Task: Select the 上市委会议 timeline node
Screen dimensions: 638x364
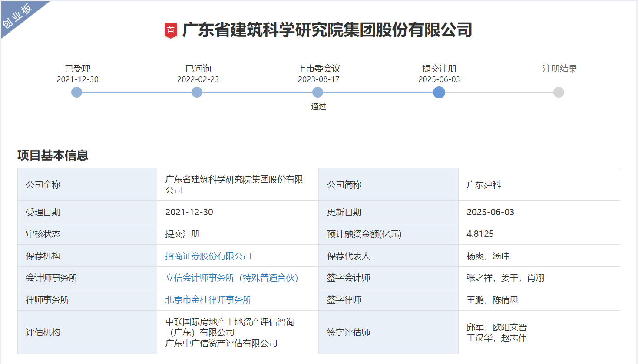Action: [317, 92]
